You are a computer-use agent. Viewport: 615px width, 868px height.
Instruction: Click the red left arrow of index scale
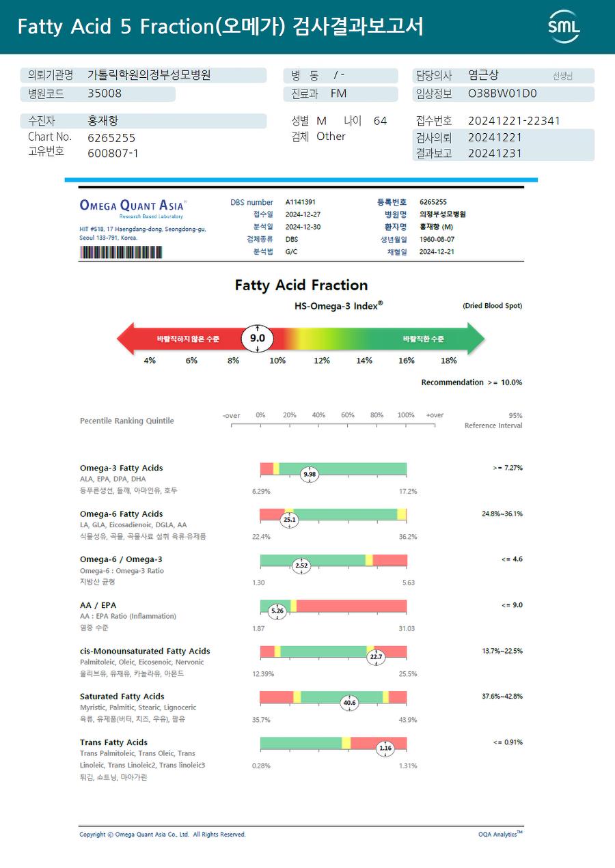click(x=179, y=339)
